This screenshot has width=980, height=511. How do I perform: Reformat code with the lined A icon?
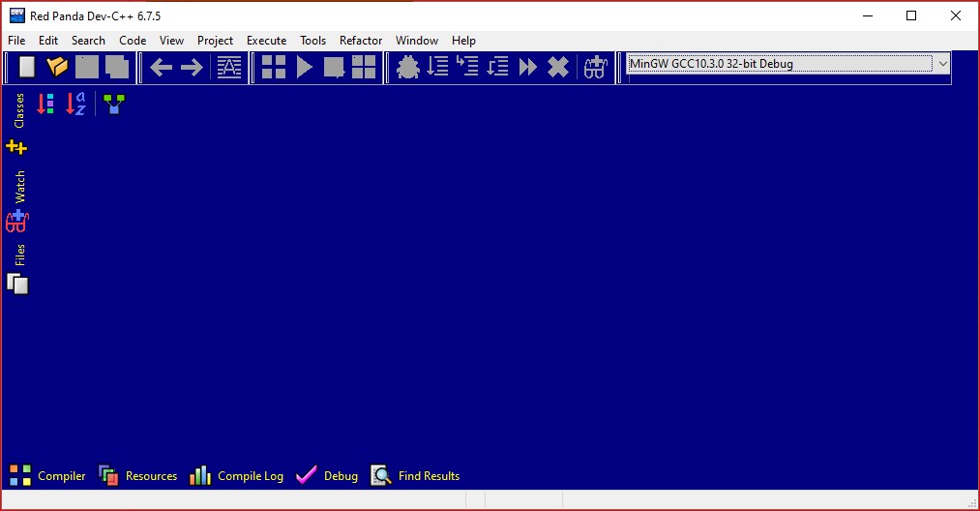[x=228, y=67]
